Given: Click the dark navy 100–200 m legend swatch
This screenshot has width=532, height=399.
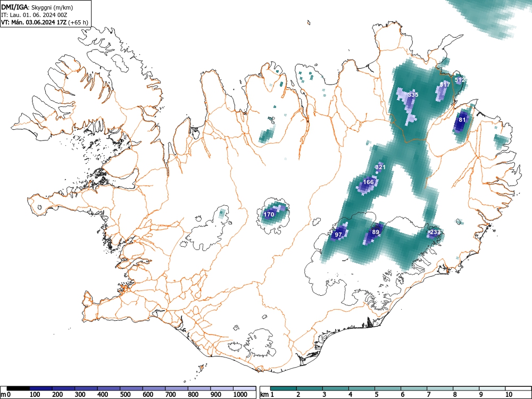Looking at the screenshot, I should point(41,388).
